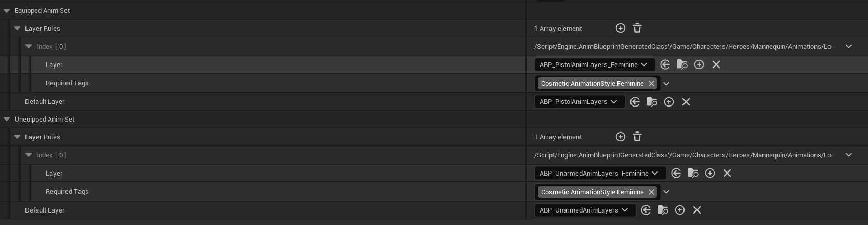
Task: Collapse the Uneuipped Anim Set section
Action: pyautogui.click(x=7, y=120)
